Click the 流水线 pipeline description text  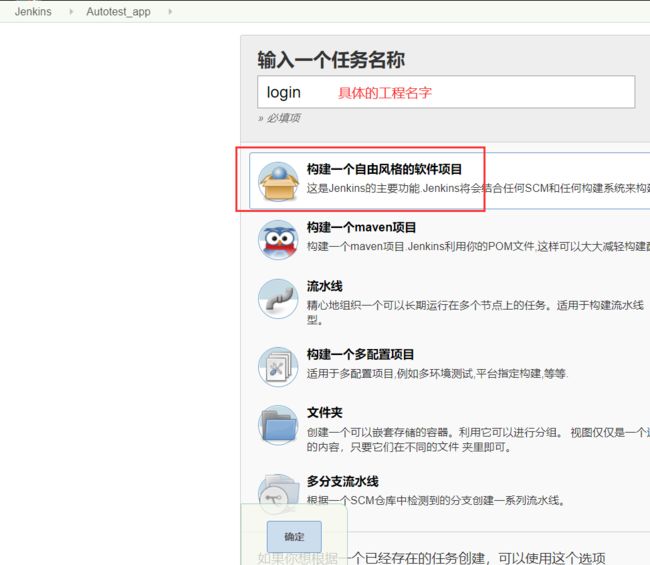tap(475, 313)
